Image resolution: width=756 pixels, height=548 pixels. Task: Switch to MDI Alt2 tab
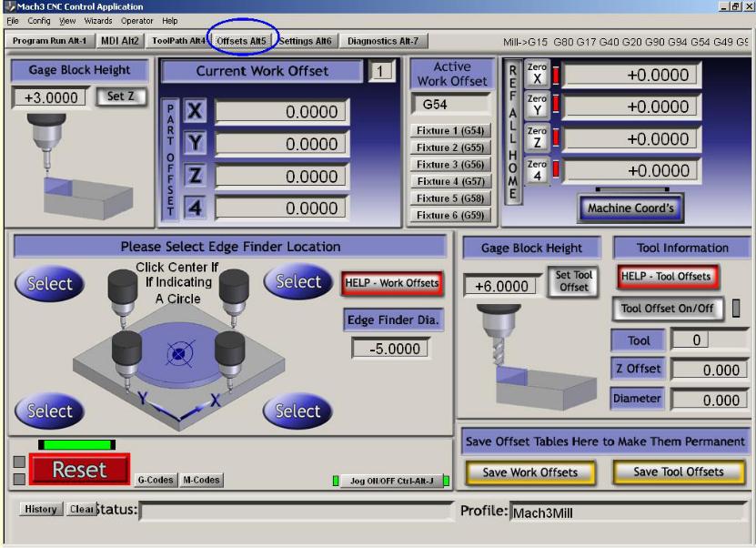pyautogui.click(x=119, y=41)
